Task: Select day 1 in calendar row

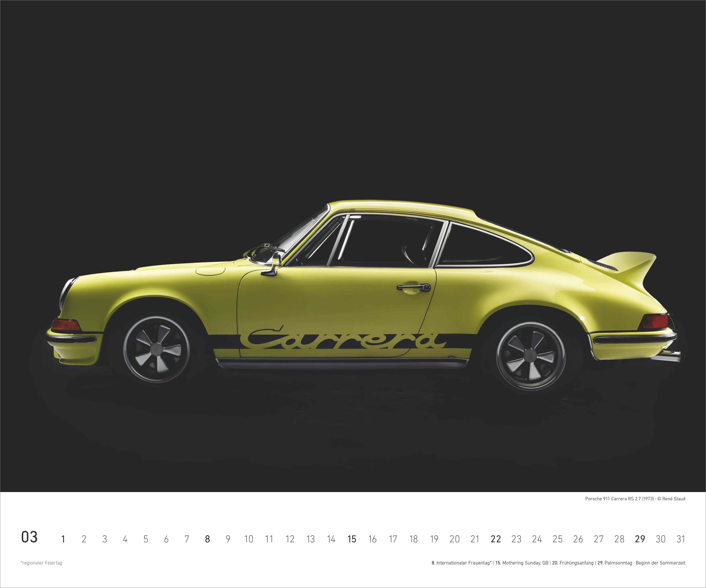Action: [63, 539]
